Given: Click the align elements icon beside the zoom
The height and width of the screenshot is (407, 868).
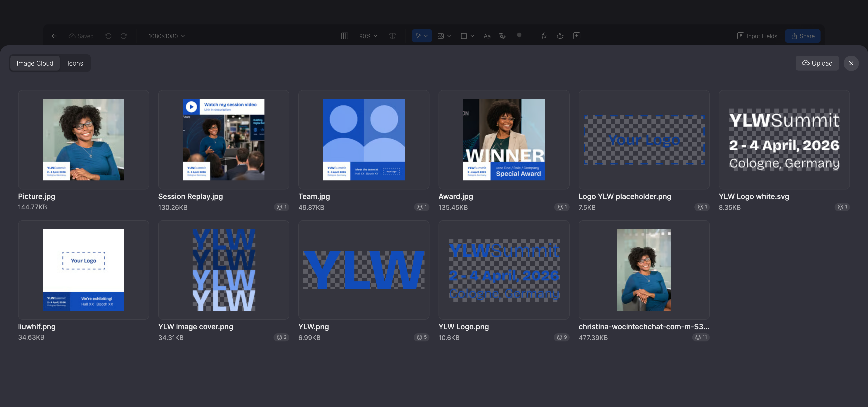Looking at the screenshot, I should (393, 36).
